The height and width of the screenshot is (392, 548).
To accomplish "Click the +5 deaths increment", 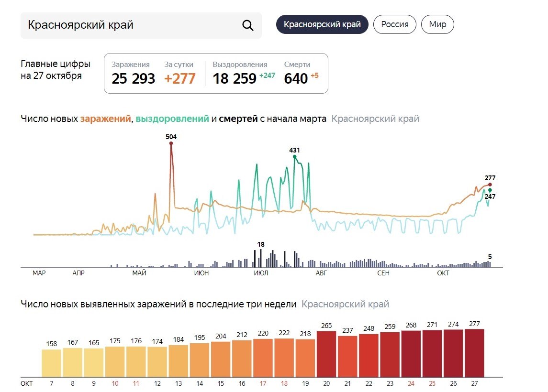I will coord(314,76).
